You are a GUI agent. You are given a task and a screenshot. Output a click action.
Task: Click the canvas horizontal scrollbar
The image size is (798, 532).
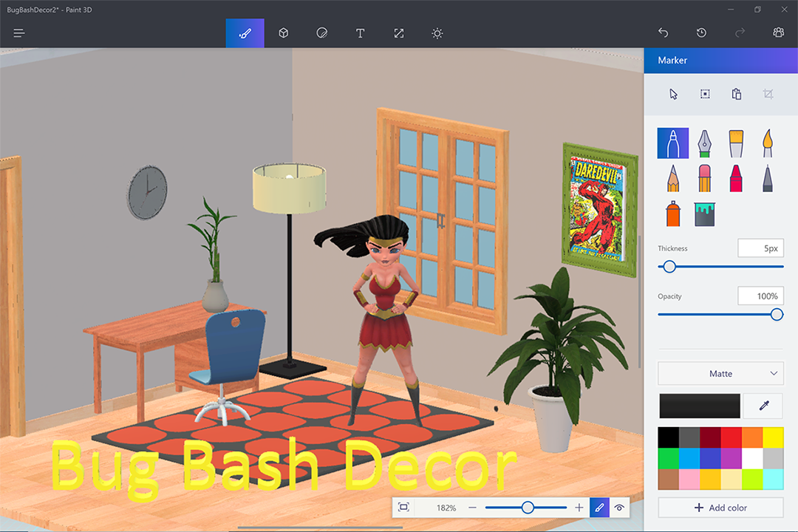[320, 528]
